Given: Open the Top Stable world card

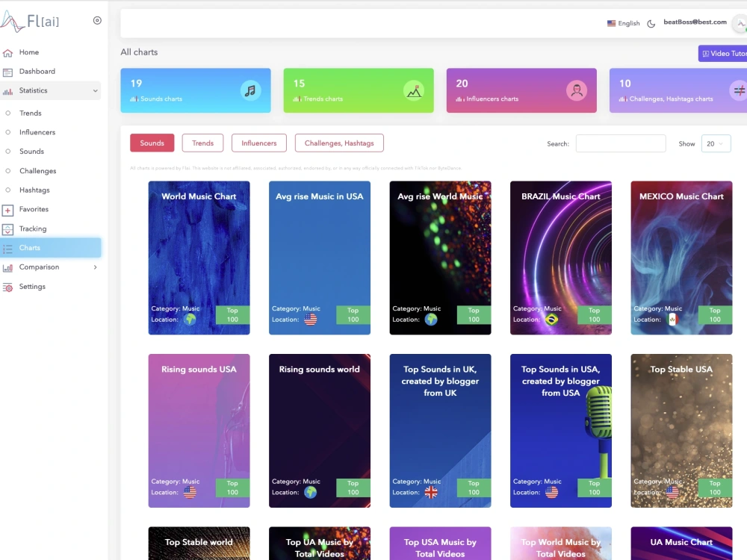Looking at the screenshot, I should (199, 544).
